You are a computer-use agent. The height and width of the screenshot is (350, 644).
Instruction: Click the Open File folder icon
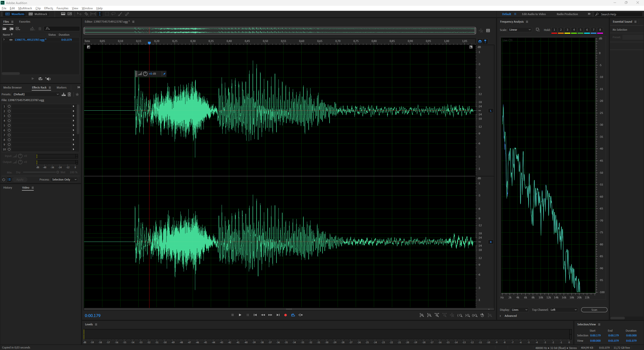pos(5,29)
